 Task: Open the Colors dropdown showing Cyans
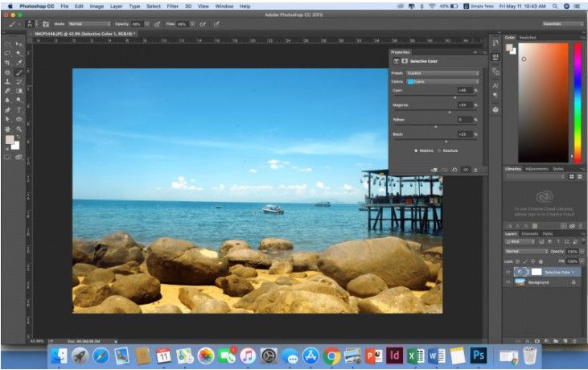tap(443, 81)
